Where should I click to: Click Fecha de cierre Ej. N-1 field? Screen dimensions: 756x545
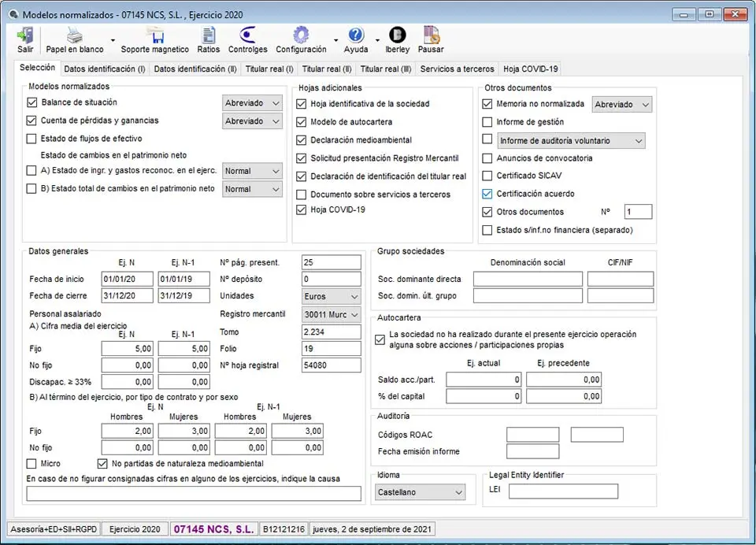[184, 295]
